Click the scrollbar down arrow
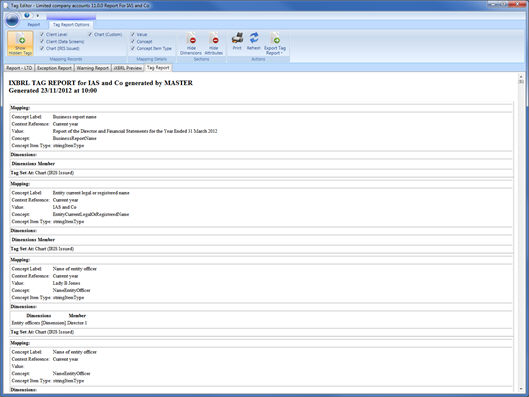Screen dimensions: 529x397 521,389
